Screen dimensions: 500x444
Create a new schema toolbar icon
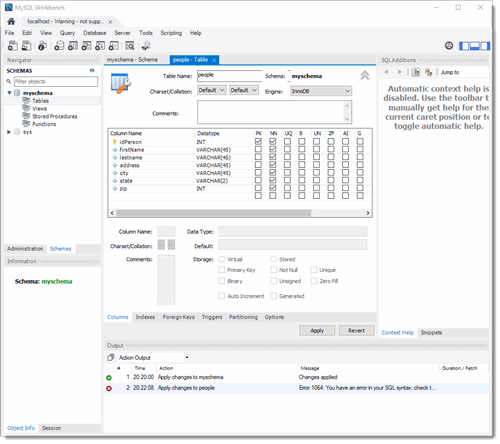point(59,46)
